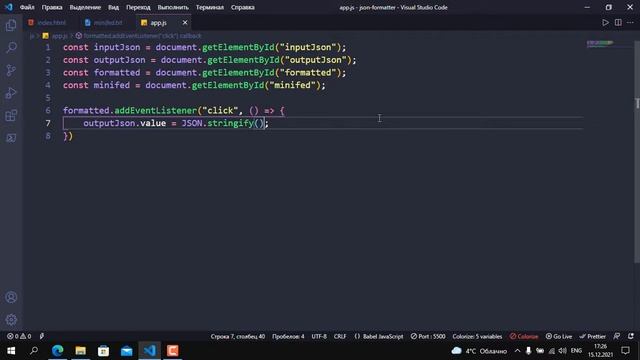The width and height of the screenshot is (640, 360).
Task: Click Colorize: 5 variables status item
Action: [477, 336]
